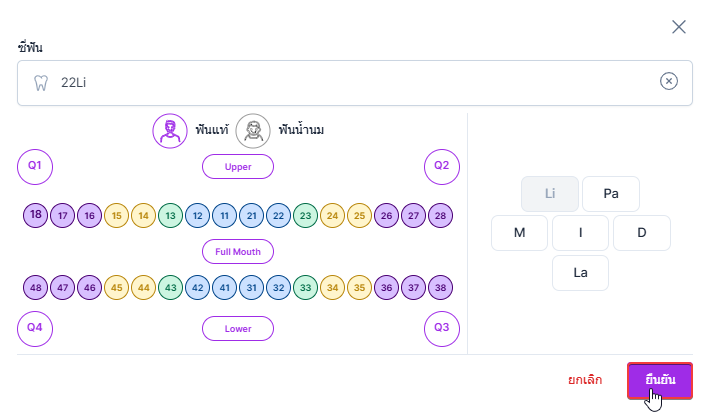The image size is (706, 416).
Task: Select tooth number 31
Action: 252,287
